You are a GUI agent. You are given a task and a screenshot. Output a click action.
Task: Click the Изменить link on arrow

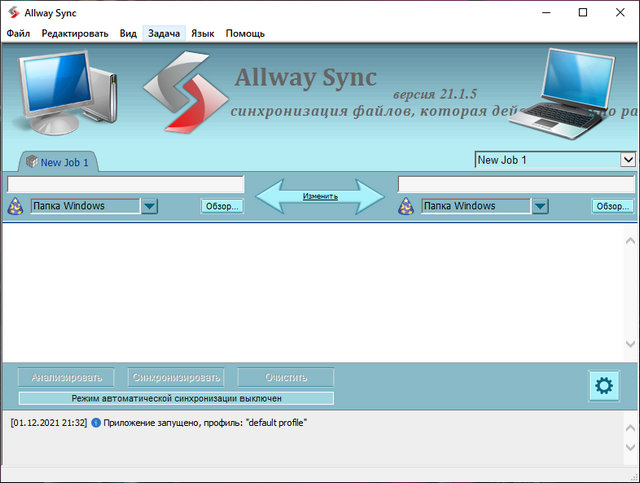point(320,196)
